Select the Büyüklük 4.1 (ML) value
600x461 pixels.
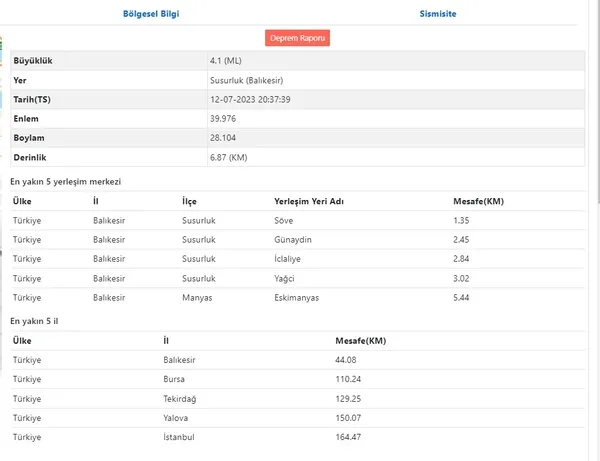pos(225,60)
